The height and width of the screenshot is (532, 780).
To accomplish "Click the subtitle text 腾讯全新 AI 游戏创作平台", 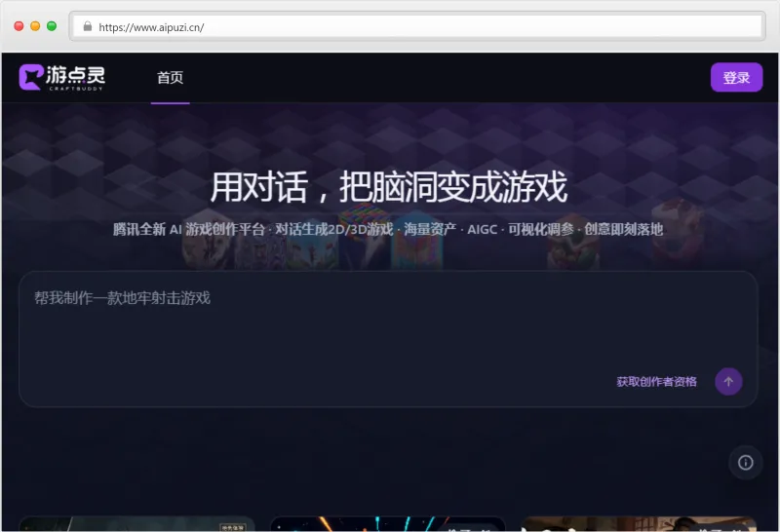I will pos(188,229).
